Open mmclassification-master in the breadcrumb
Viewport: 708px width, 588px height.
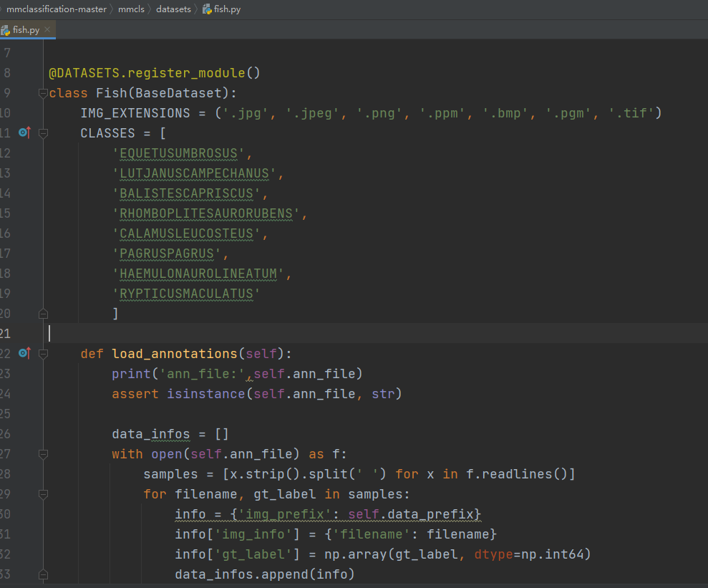(57, 9)
